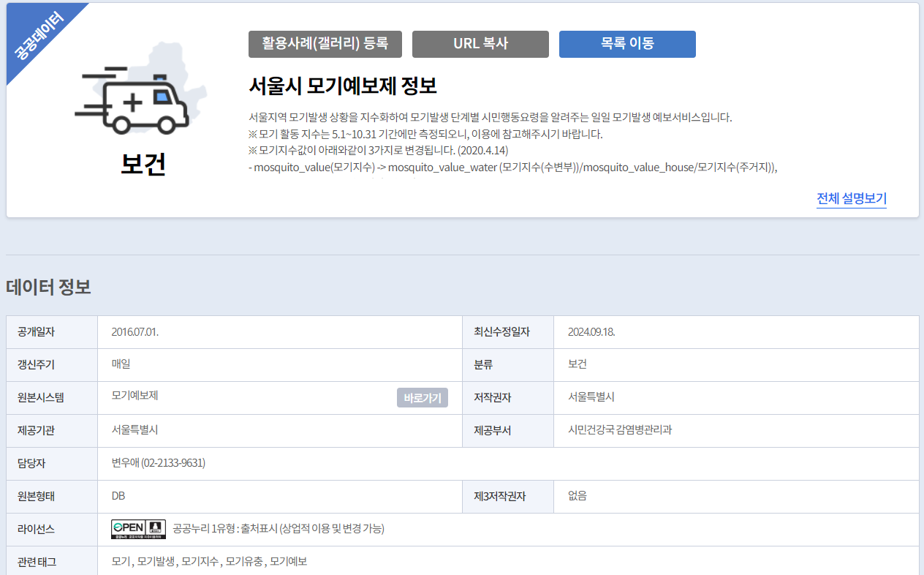
Task: Click the related tags 모기, 모기발생 list
Action: coord(209,562)
